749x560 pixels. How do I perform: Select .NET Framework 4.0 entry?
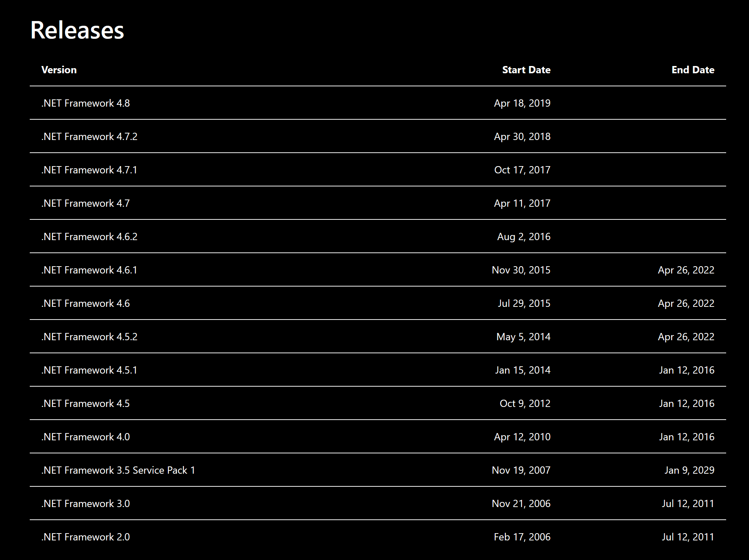[85, 437]
